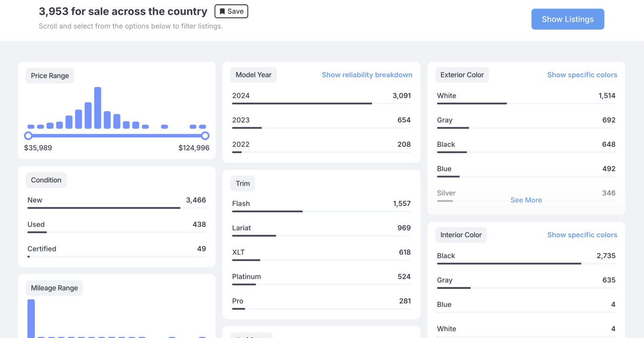The width and height of the screenshot is (644, 338).
Task: Select Certified condition filter
Action: click(x=116, y=249)
